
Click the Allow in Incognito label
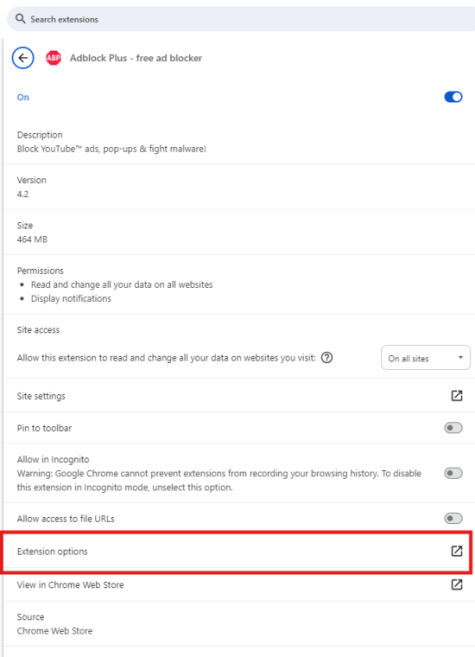tap(53, 459)
